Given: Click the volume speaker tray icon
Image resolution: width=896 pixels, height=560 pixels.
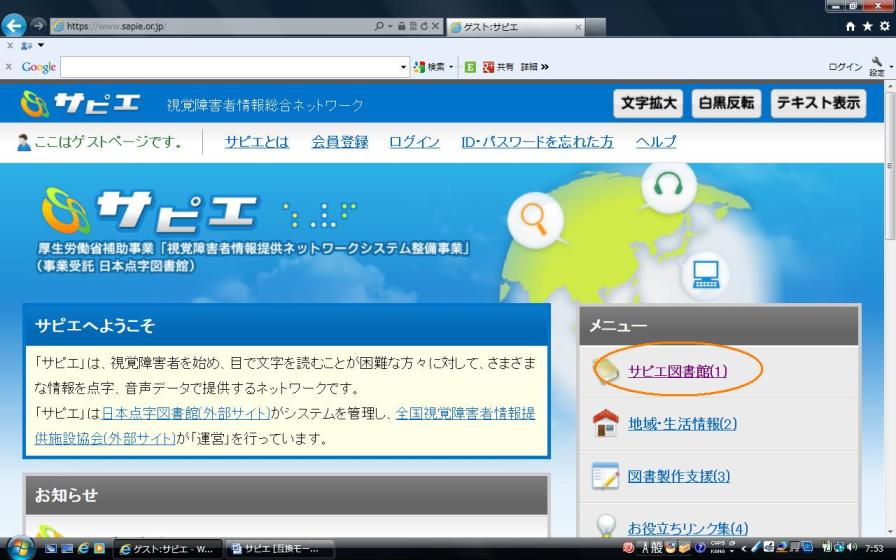Looking at the screenshot, I should pos(851,547).
